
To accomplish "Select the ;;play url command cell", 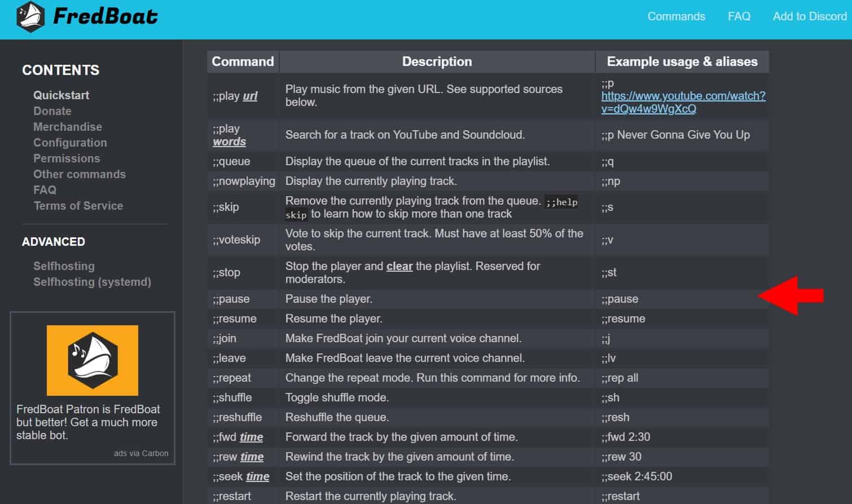I will [243, 96].
